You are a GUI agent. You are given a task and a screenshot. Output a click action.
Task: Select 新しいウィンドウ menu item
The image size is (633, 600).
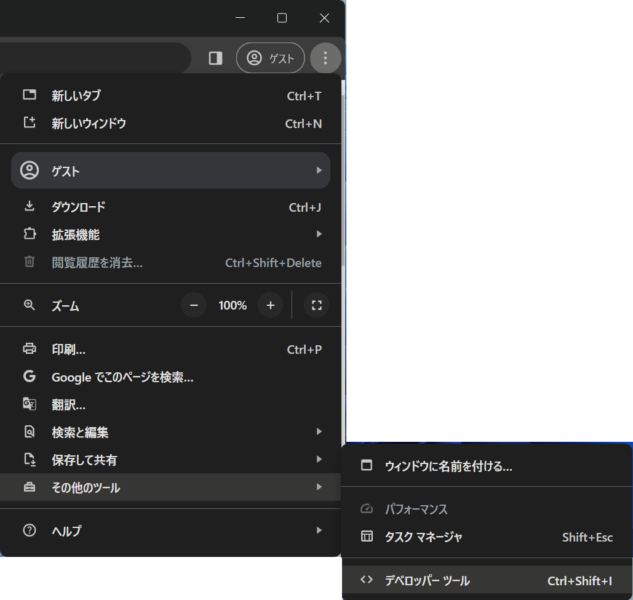pyautogui.click(x=170, y=123)
